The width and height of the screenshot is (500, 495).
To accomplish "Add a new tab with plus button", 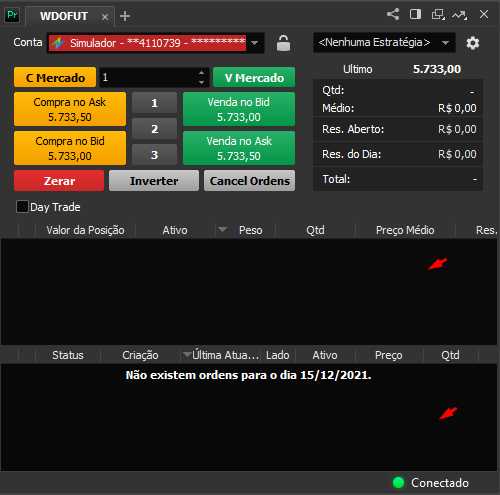I will (x=125, y=16).
